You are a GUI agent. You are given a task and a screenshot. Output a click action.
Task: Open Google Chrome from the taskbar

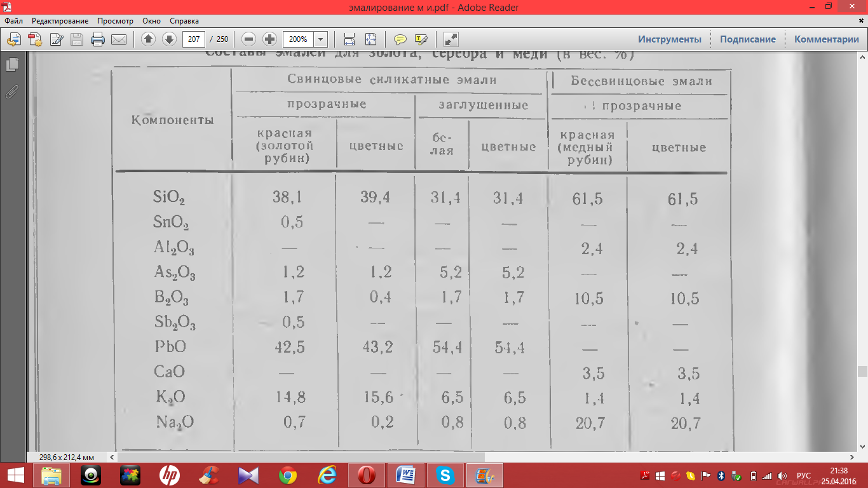pyautogui.click(x=287, y=475)
